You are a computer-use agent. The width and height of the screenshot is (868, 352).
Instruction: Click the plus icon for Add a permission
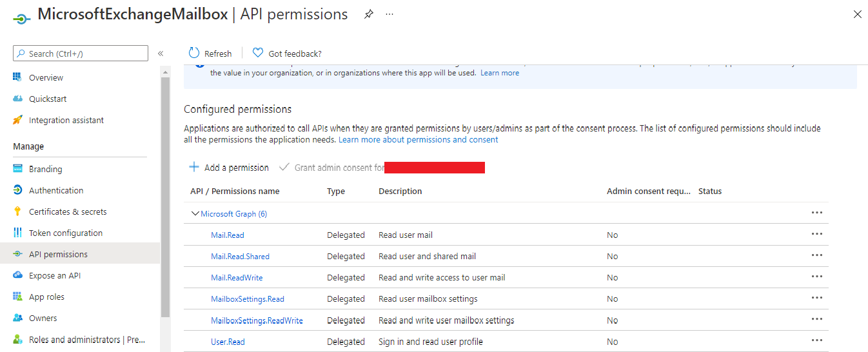(x=194, y=167)
